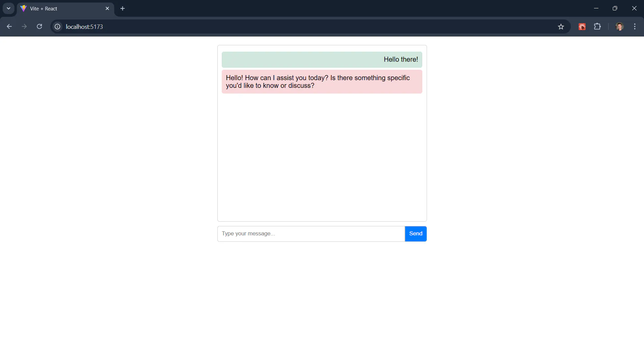
Task: Reload the localhost page
Action: (x=39, y=26)
